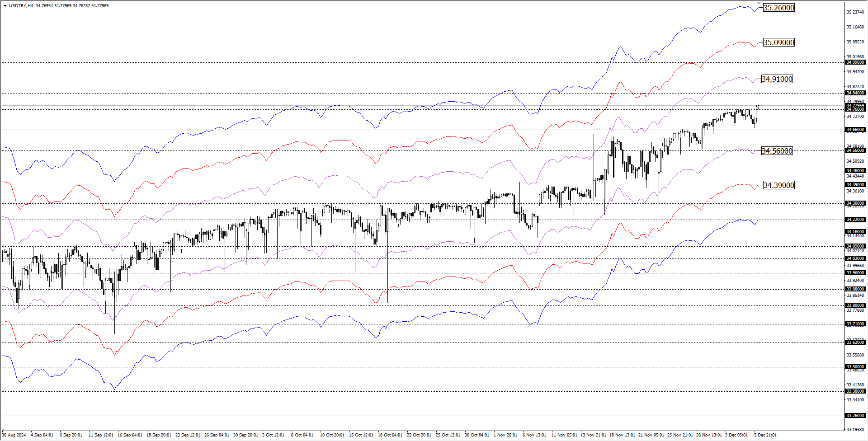Click the 34.66000 black price tag on axis

pyautogui.click(x=855, y=130)
